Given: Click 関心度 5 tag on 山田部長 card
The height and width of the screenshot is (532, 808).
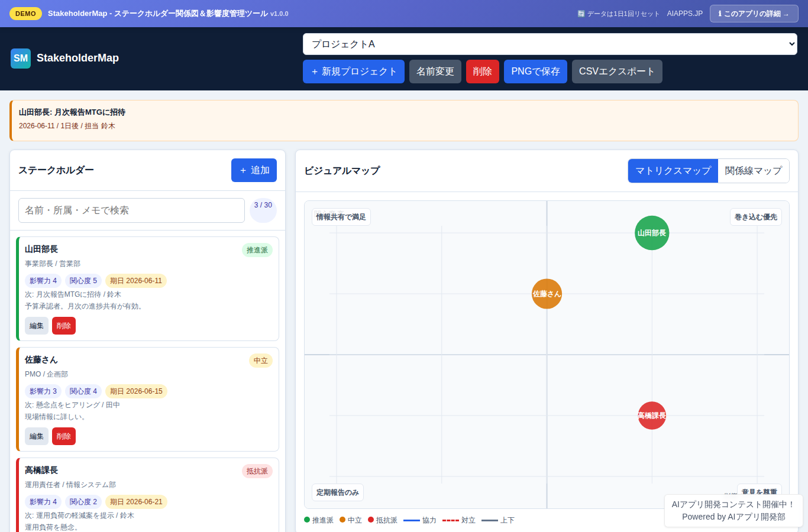Looking at the screenshot, I should coord(83,281).
